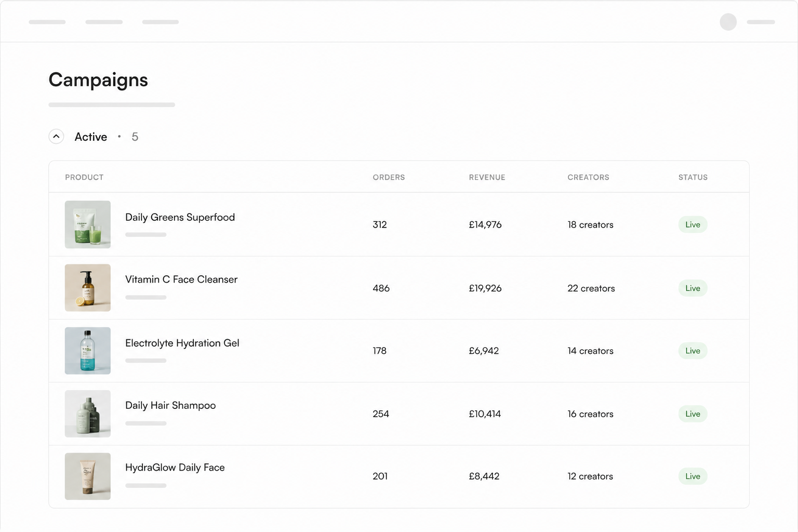This screenshot has width=798, height=532.
Task: Select the Vitamin C Face Cleanser name
Action: 181,280
